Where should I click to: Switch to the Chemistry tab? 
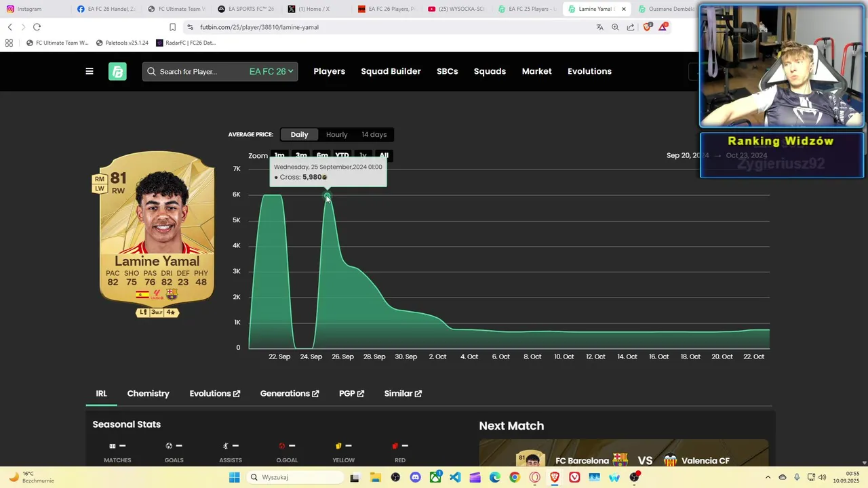click(x=148, y=393)
